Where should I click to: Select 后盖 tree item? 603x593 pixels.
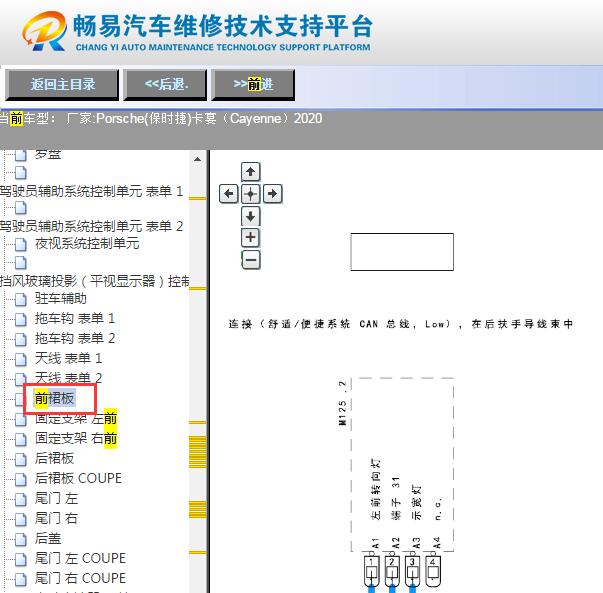[x=48, y=538]
